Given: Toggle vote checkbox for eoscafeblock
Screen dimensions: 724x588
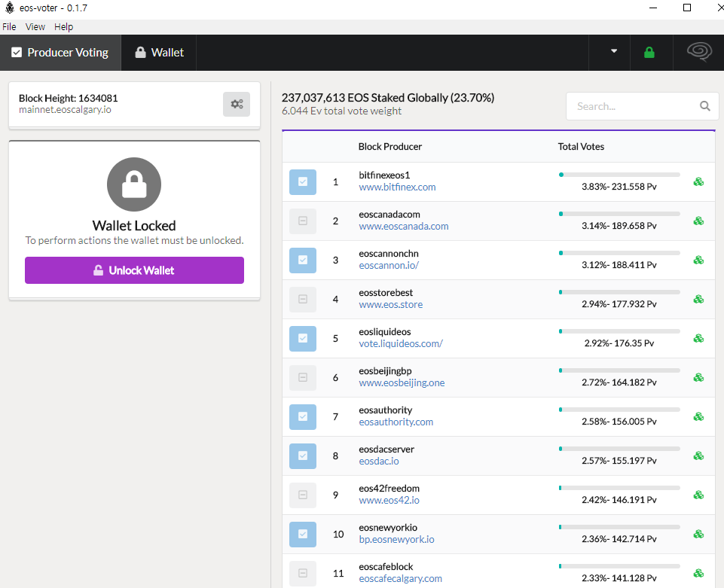Looking at the screenshot, I should click(x=303, y=573).
